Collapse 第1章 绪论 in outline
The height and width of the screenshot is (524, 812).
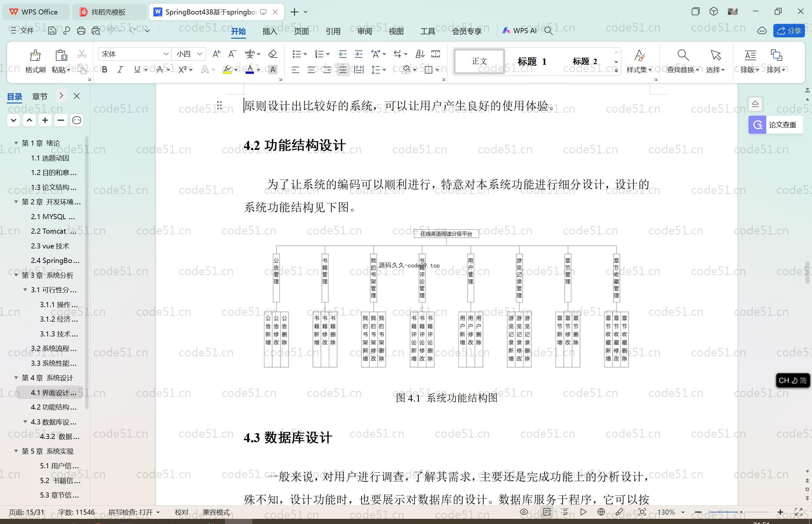tap(16, 143)
